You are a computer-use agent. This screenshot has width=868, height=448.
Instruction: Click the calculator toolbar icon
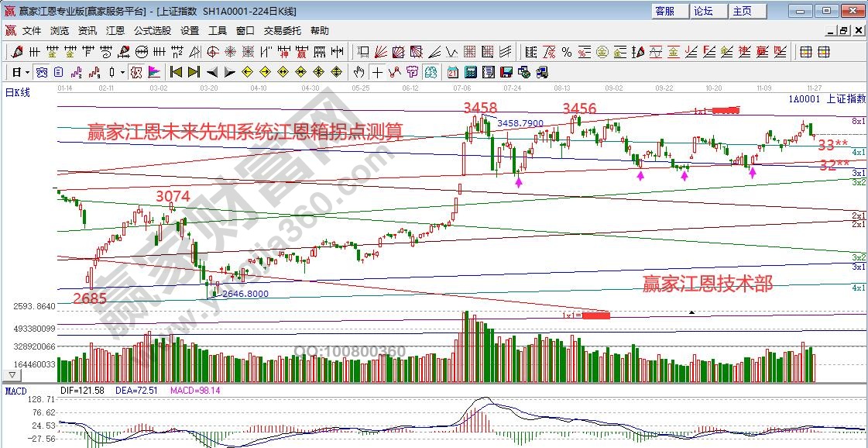tap(470, 72)
